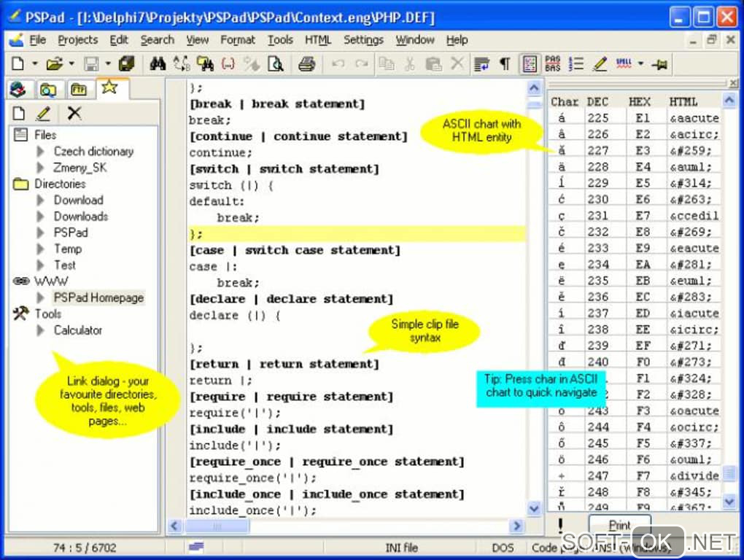Click the PAS/BAS syntax highlighter icon
This screenshot has width=744, height=560.
553,64
